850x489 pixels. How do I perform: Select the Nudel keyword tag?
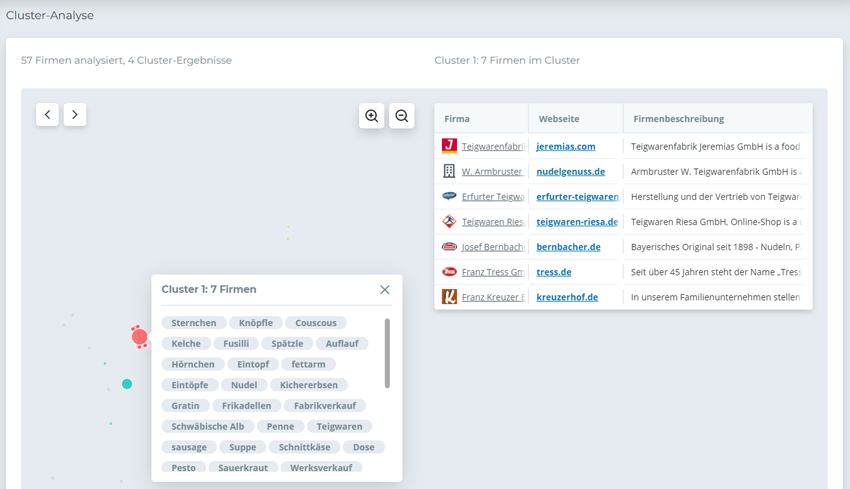click(244, 384)
